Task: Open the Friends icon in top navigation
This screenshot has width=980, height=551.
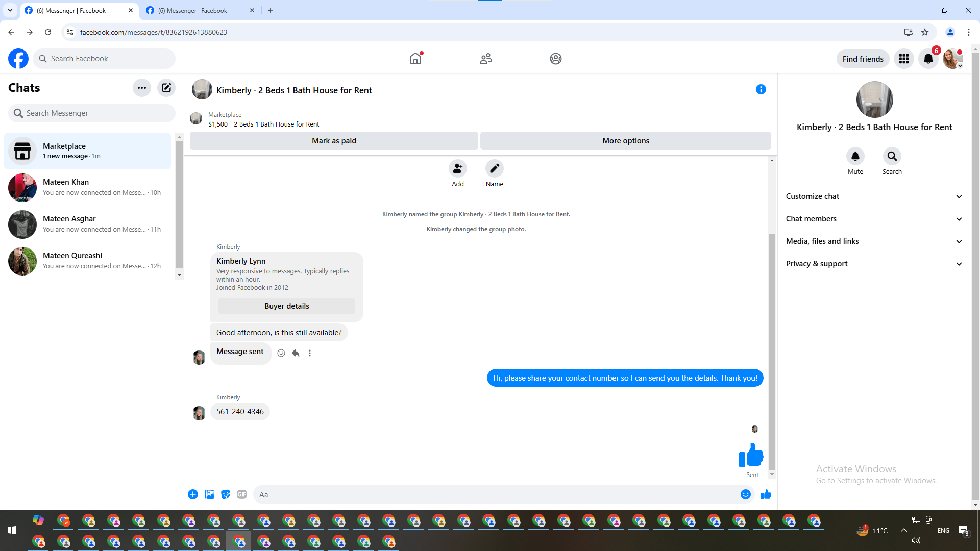Action: 486,59
